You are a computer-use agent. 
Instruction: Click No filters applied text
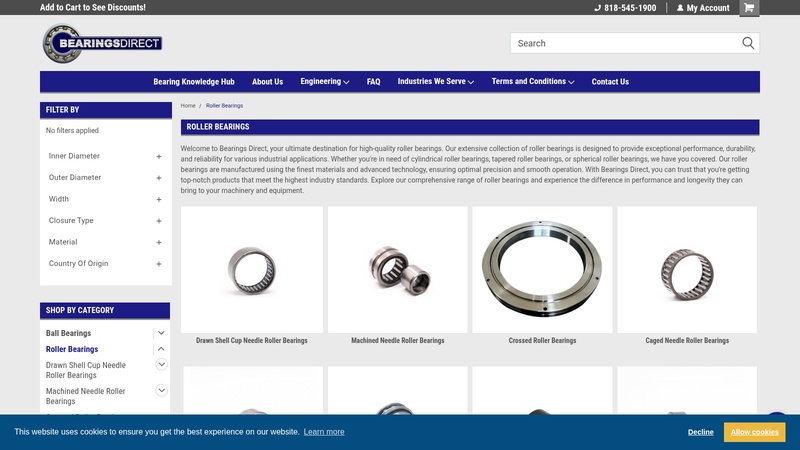72,131
